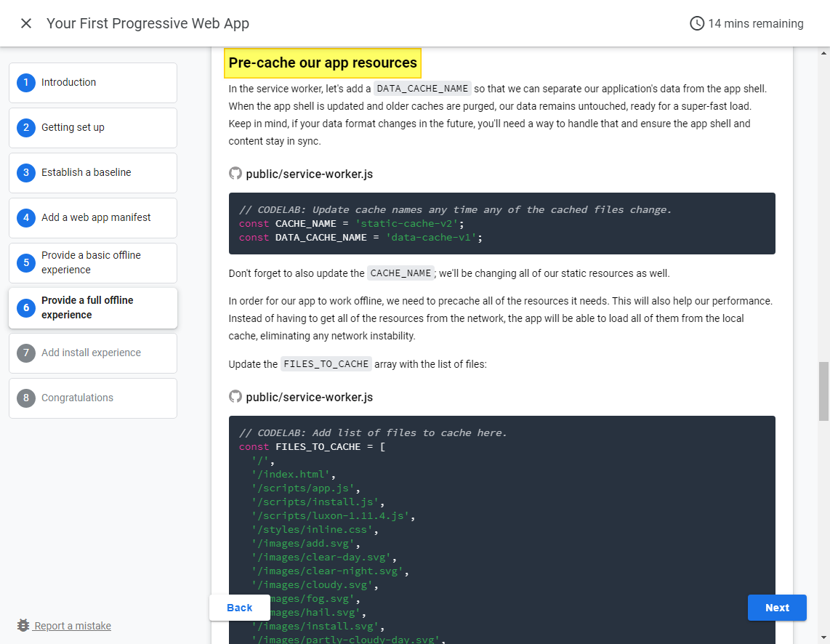
Task: Select step 6 Provide a full offline experience
Action: (93, 307)
